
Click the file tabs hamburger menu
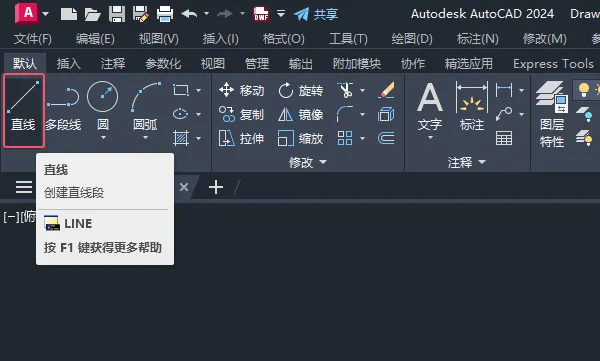[x=24, y=187]
